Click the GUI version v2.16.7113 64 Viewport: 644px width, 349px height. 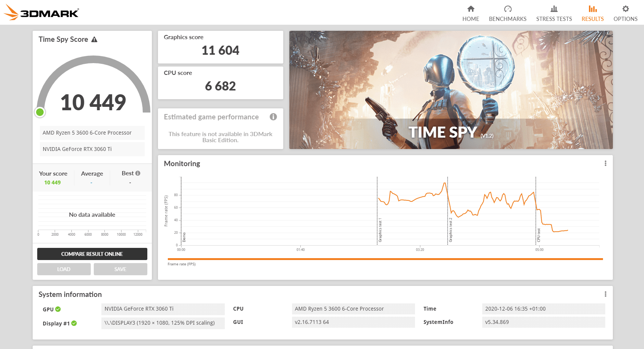353,322
